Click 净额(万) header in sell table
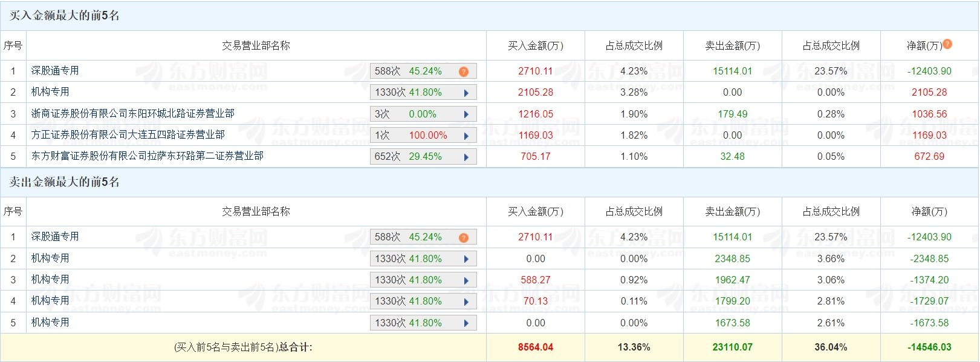 [x=929, y=212]
